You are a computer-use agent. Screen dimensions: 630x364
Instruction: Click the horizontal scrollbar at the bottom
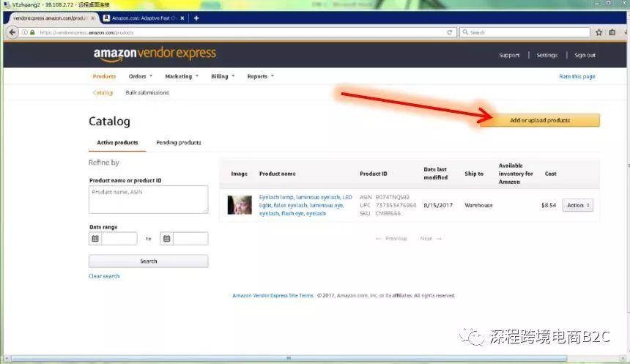[x=289, y=358]
